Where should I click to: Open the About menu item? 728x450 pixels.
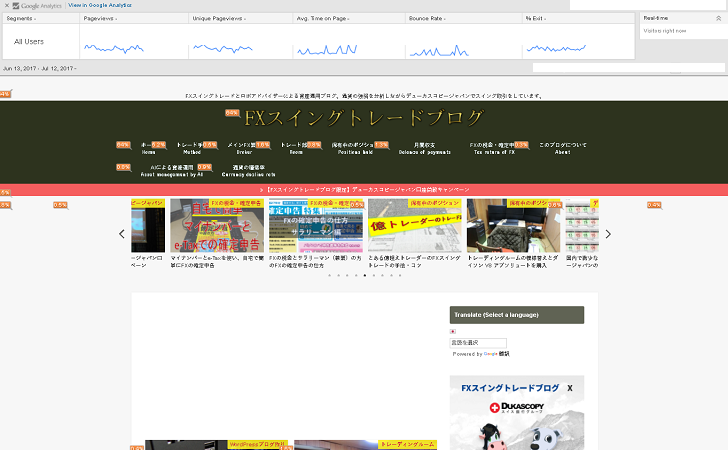562,148
